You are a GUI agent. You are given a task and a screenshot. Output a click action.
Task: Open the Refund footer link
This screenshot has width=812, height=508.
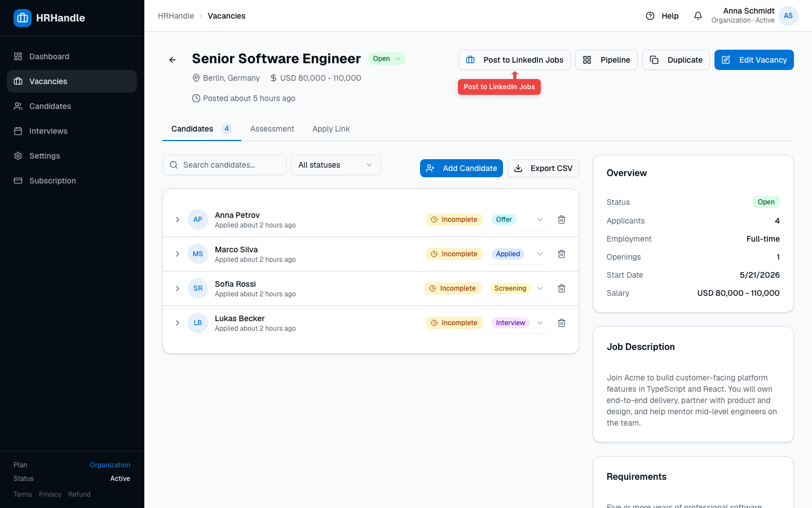pos(80,494)
